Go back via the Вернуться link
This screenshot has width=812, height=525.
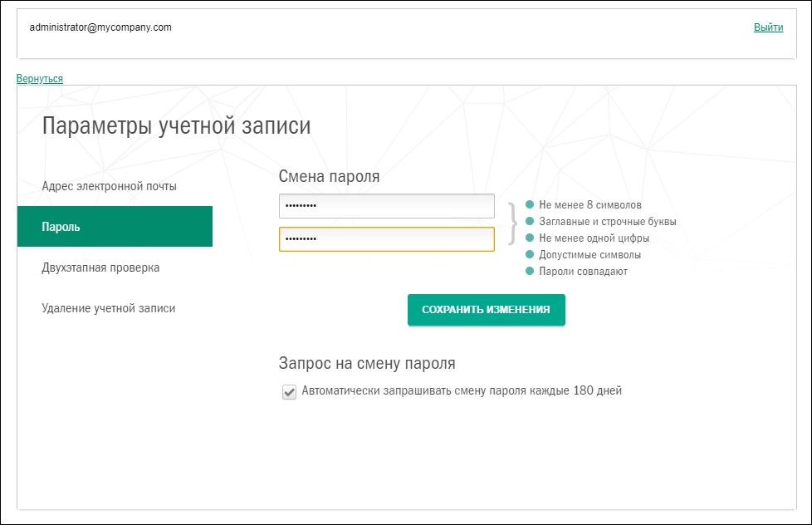coord(39,79)
